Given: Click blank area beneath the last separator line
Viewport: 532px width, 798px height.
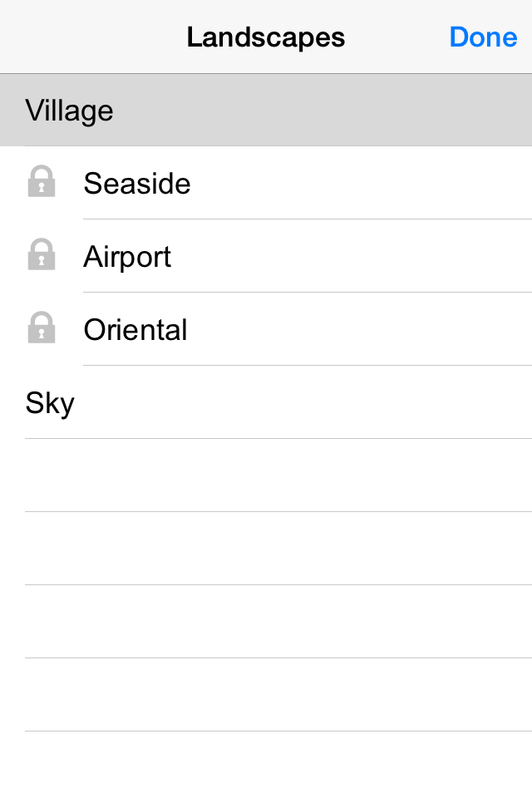Looking at the screenshot, I should coord(266,765).
